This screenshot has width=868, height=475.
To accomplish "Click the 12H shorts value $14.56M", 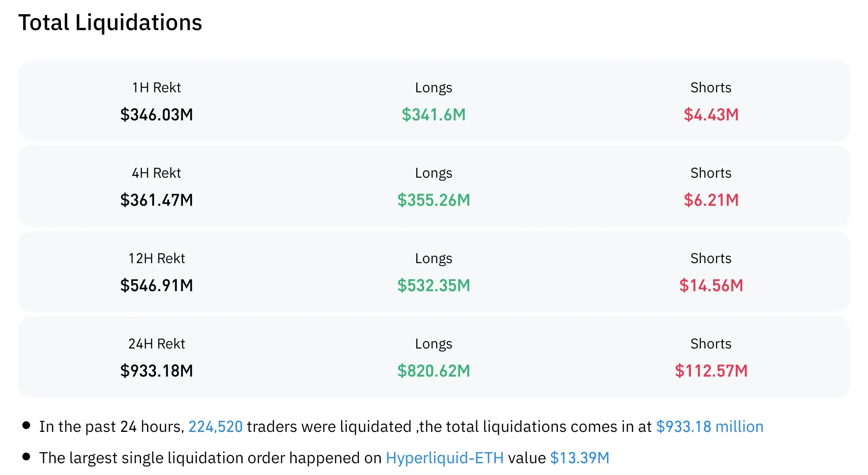I will (711, 285).
